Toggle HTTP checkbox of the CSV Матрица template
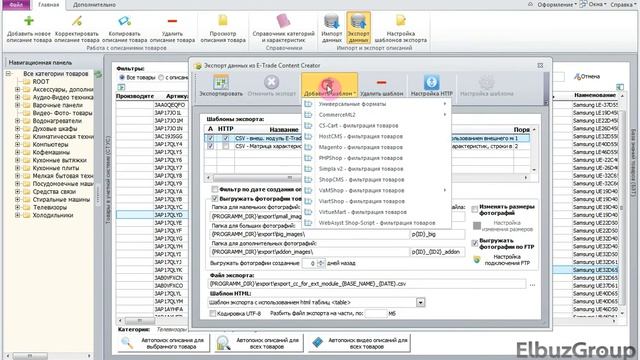The image size is (640, 360). click(x=226, y=146)
